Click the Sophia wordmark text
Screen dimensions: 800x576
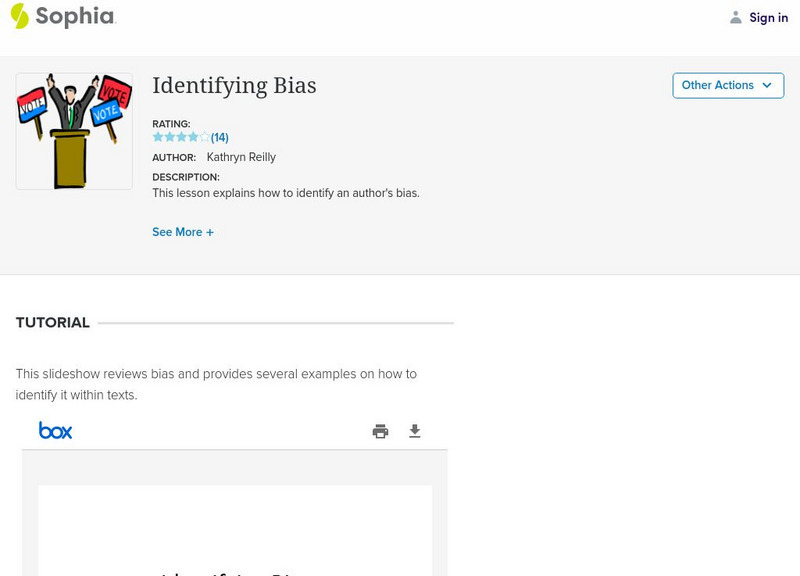click(75, 16)
